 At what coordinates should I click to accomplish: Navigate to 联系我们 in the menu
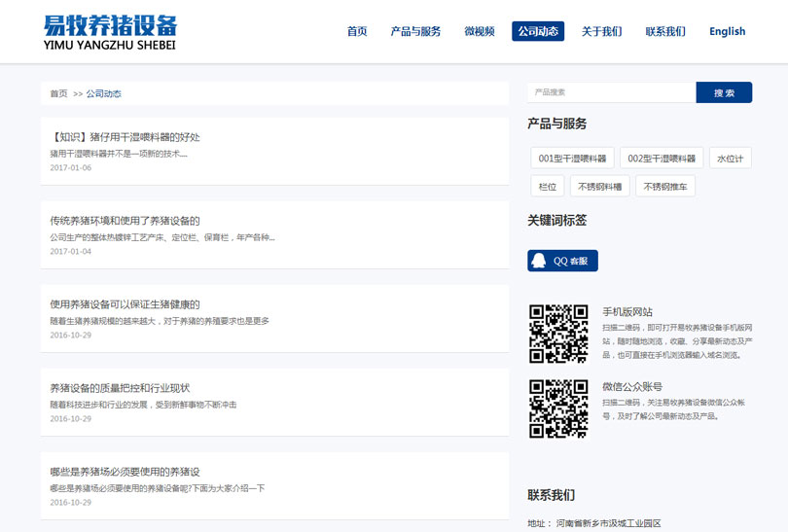[665, 31]
